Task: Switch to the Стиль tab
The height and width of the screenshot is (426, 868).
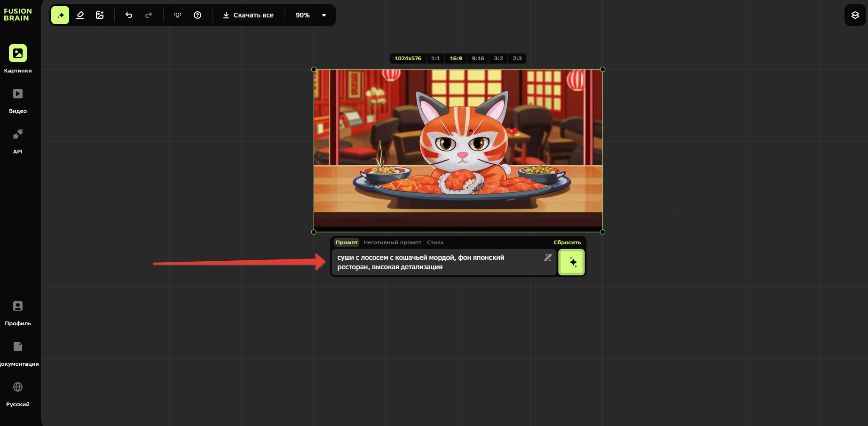Action: (x=435, y=242)
